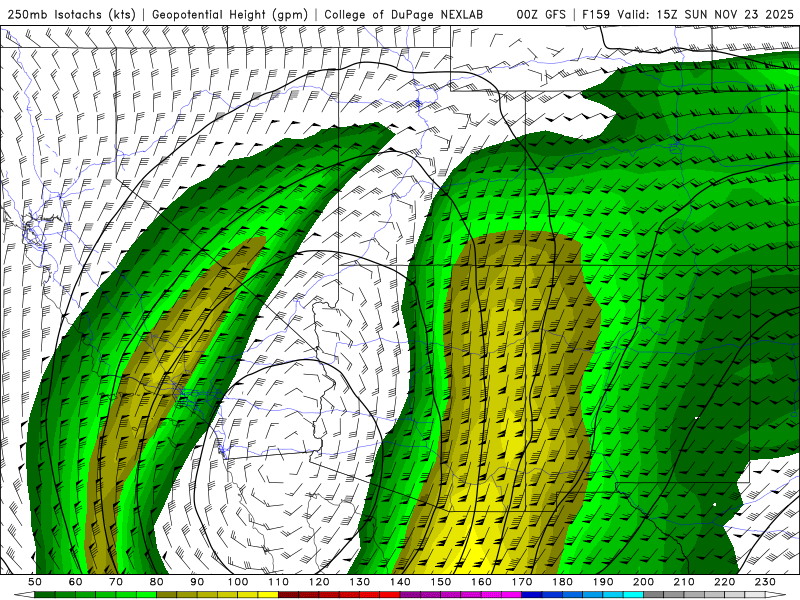The image size is (800, 600).
Task: Click the '00Z GFS' model run label
Action: (x=541, y=15)
